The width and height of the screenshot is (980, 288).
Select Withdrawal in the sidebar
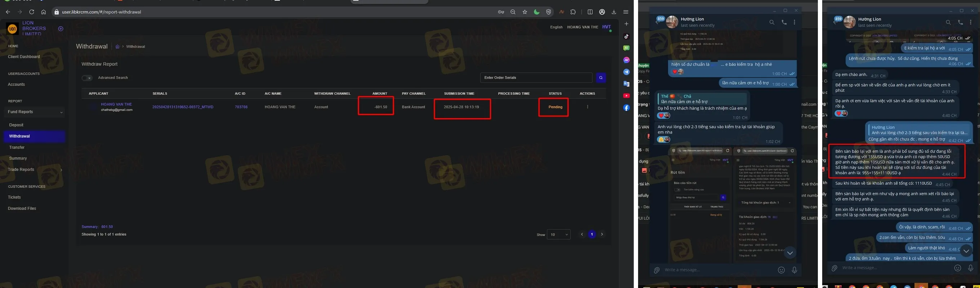coord(34,136)
